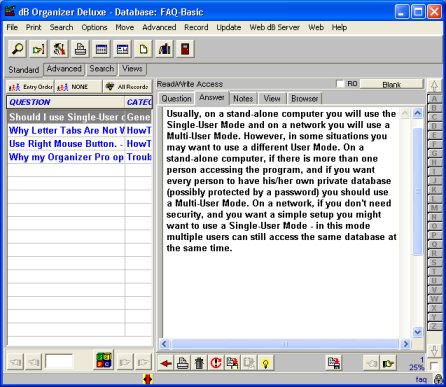The width and height of the screenshot is (446, 387).
Task: Click letter tab Z on the right
Action: tap(434, 326)
